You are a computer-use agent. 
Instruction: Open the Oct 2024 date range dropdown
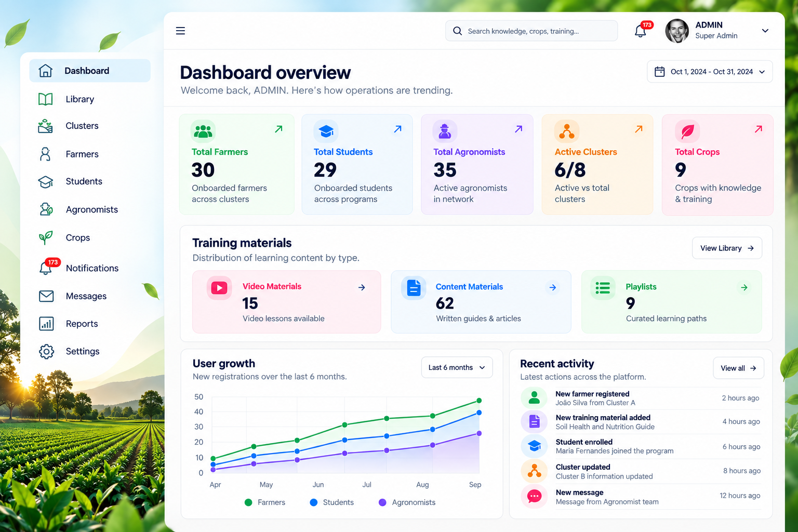[x=710, y=72]
